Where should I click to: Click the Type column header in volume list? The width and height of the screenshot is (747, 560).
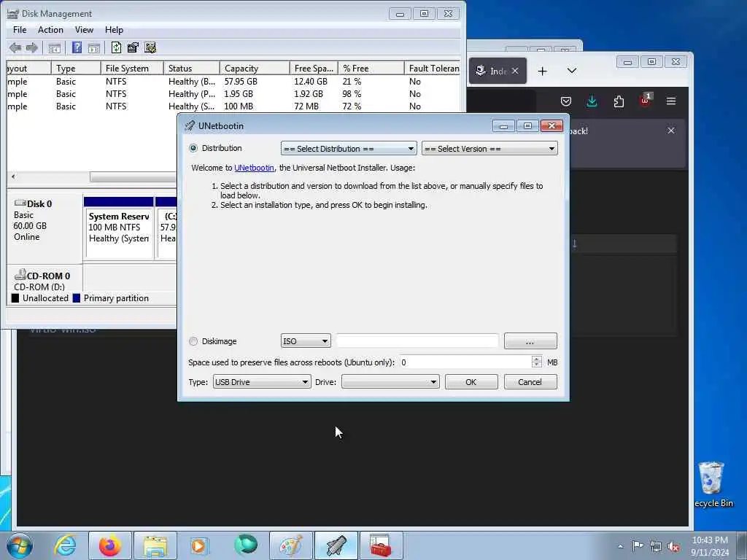click(x=76, y=68)
